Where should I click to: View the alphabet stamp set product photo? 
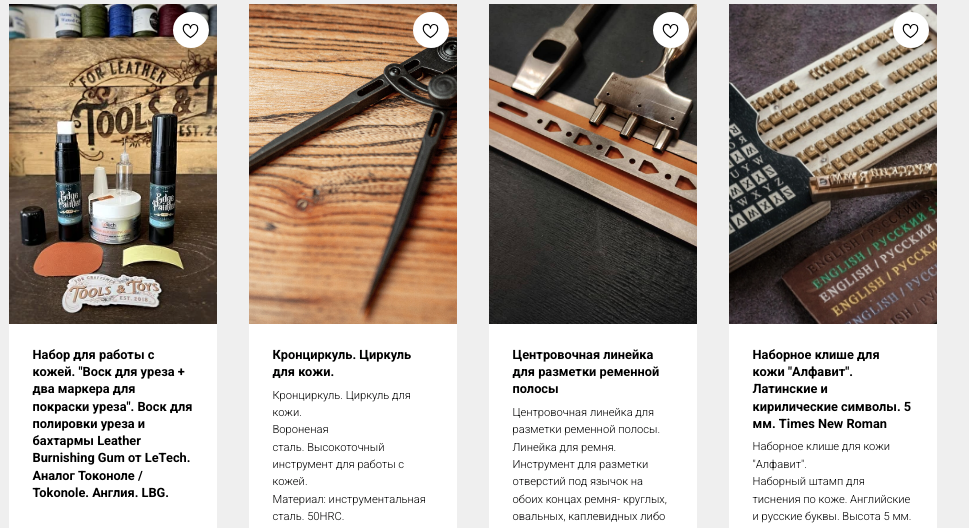coord(832,164)
